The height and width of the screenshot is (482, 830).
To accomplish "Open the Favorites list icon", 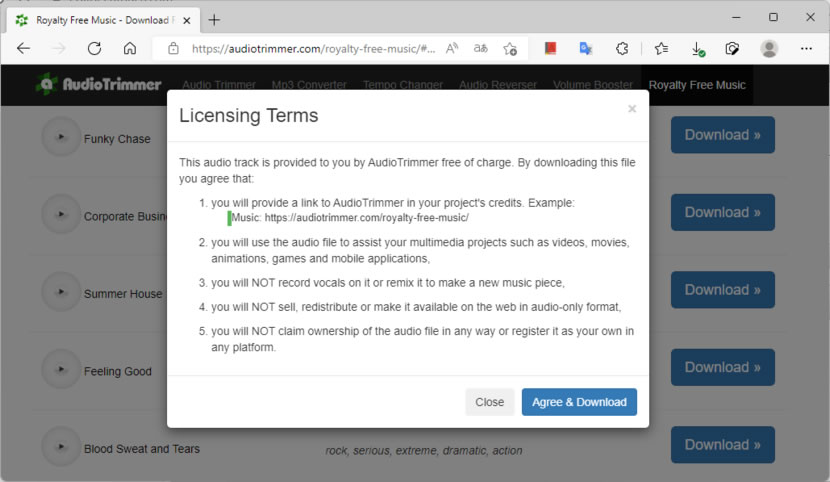I will point(661,49).
